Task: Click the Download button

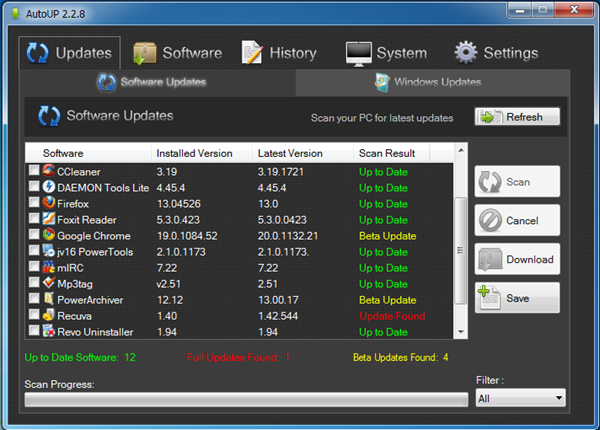Action: (517, 259)
